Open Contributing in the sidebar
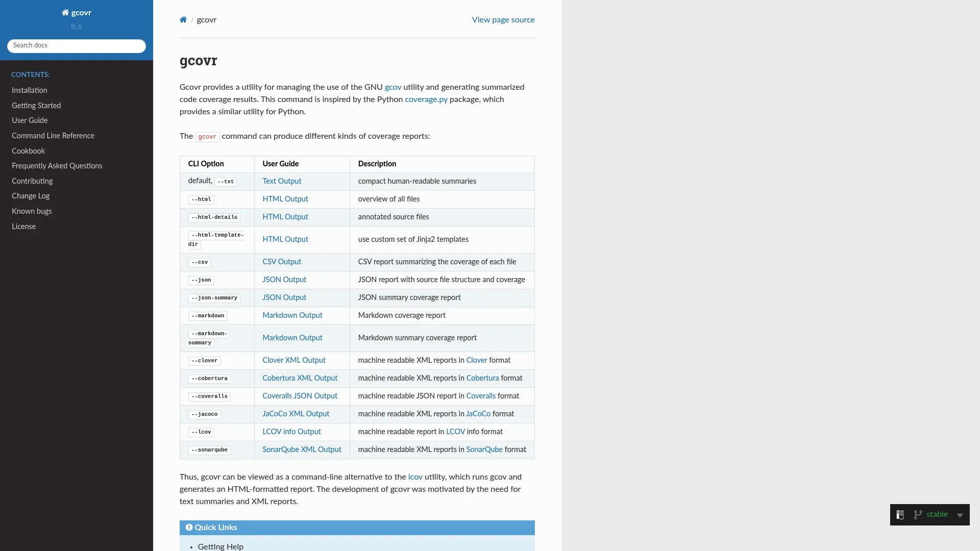The height and width of the screenshot is (551, 980). click(32, 181)
